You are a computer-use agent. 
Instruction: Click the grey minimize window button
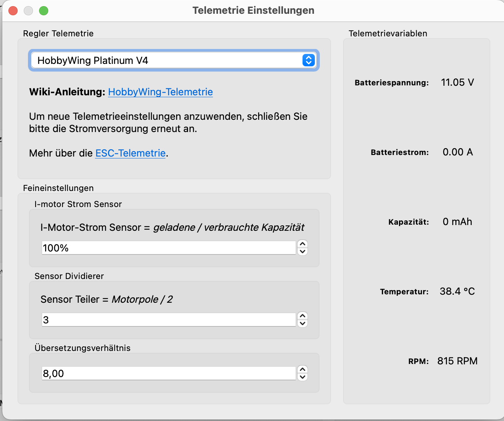pos(28,11)
